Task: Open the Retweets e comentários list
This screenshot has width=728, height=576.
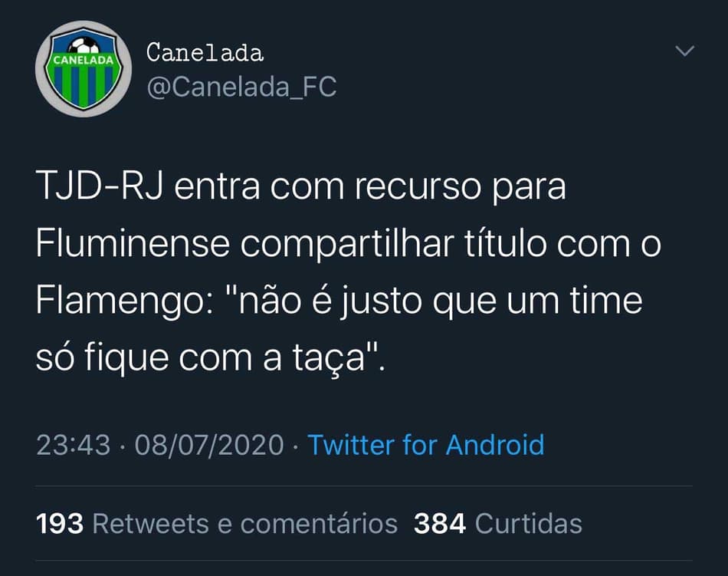Action: [x=244, y=524]
